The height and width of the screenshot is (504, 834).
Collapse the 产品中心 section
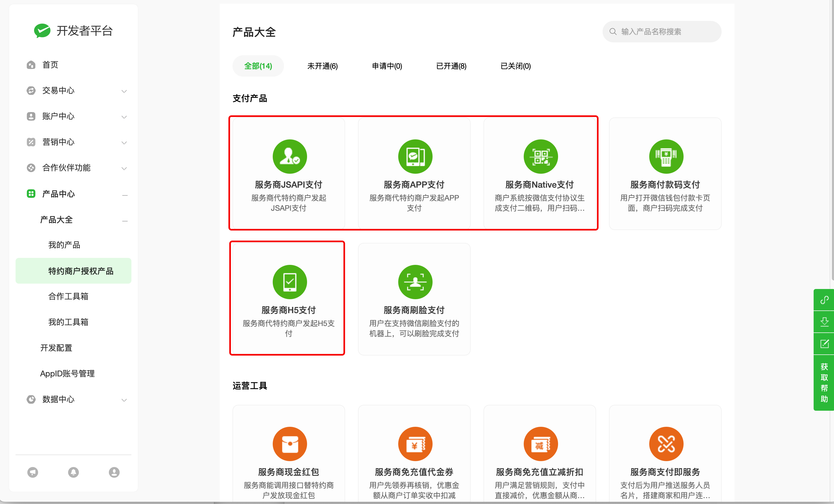(x=125, y=195)
